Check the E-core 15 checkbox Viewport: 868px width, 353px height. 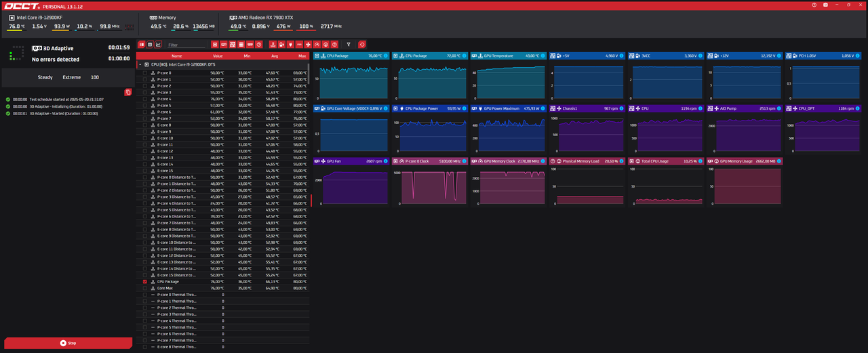144,171
